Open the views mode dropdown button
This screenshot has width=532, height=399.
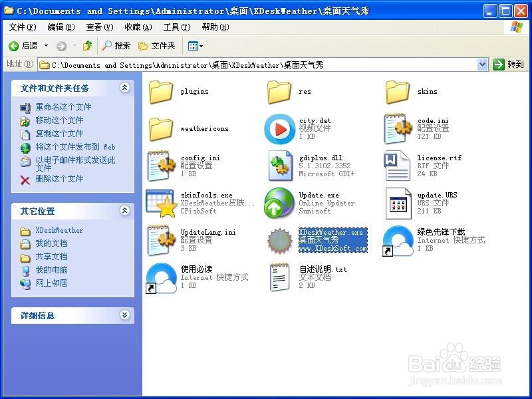(195, 46)
